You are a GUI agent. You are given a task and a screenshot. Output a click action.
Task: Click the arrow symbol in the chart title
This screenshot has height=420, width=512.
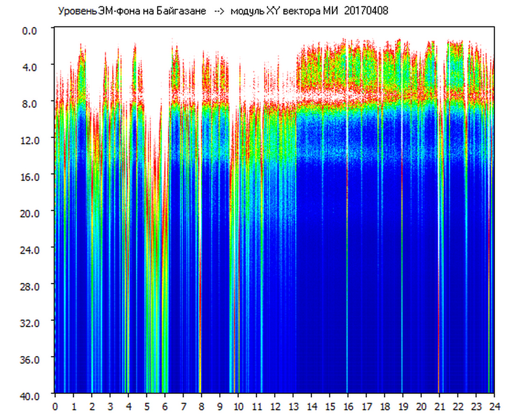[219, 11]
